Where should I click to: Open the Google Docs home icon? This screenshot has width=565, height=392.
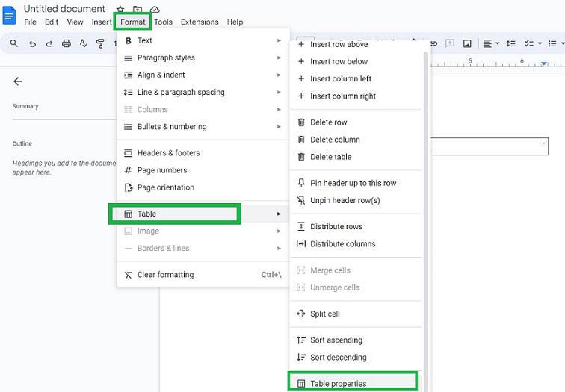click(10, 15)
